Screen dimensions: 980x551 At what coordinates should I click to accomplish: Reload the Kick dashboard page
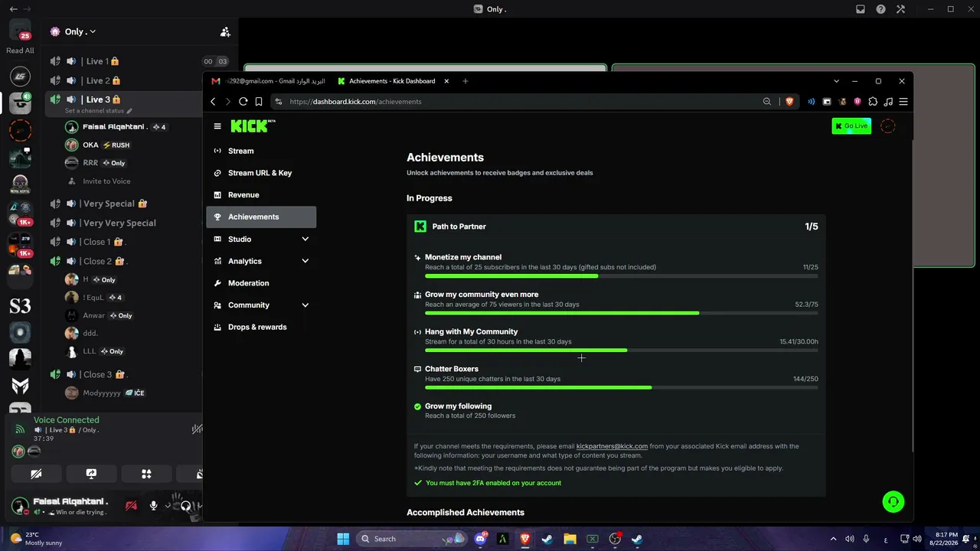243,101
